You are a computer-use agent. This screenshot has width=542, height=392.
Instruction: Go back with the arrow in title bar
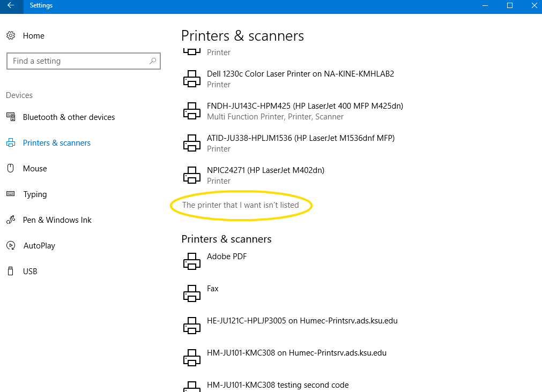[11, 5]
